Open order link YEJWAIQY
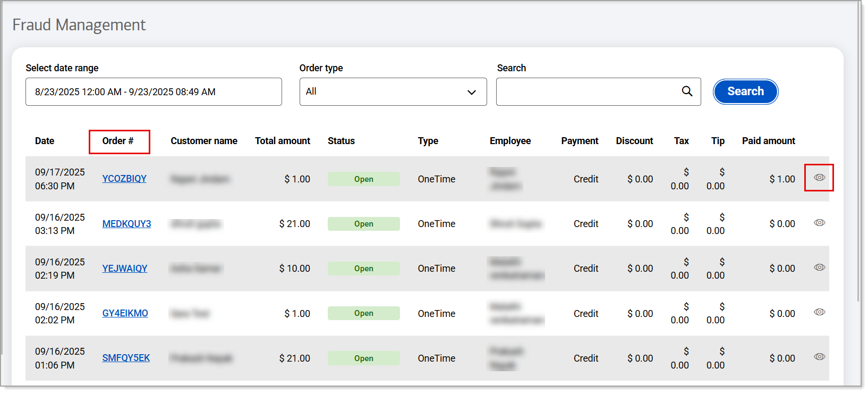 point(125,269)
